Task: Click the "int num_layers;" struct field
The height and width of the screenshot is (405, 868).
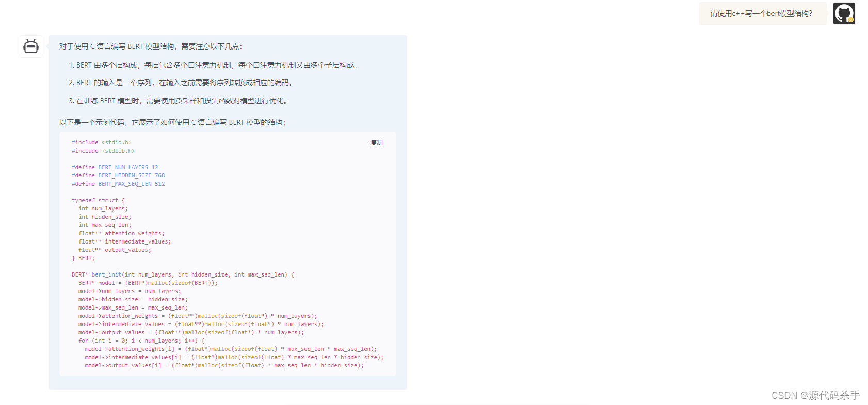Action: click(x=103, y=208)
